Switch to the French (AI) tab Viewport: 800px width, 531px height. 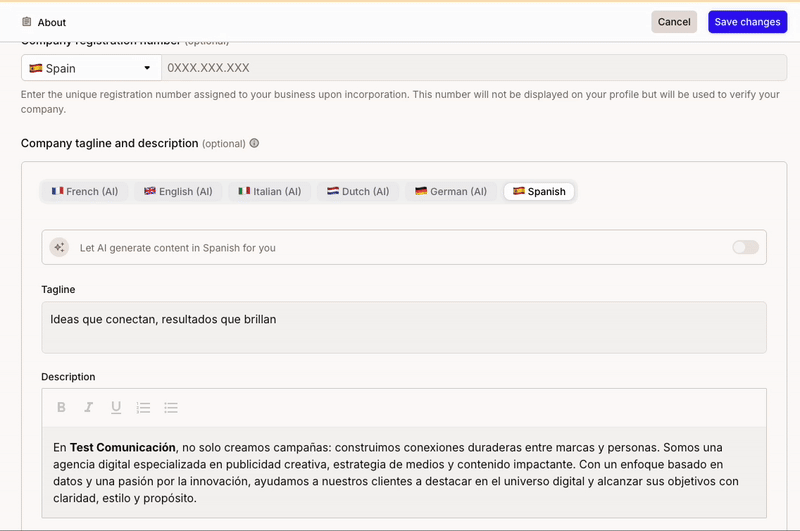tap(85, 191)
